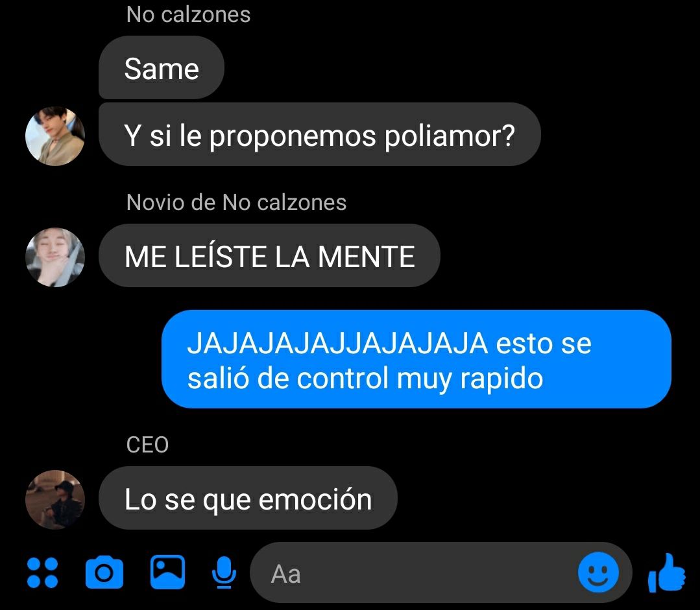This screenshot has width=700, height=610.
Task: Open the emoji smiley picker
Action: click(x=598, y=572)
